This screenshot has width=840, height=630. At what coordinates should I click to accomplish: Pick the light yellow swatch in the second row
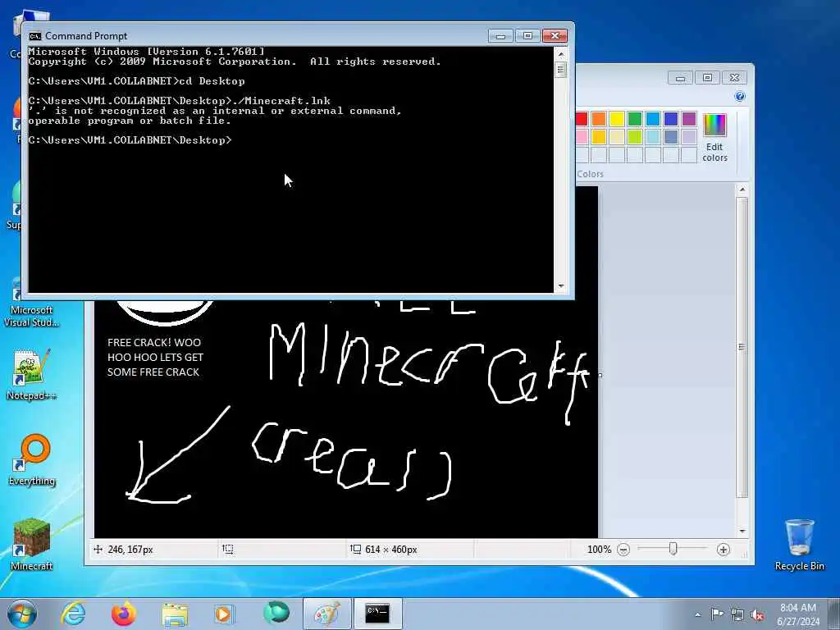click(x=617, y=137)
